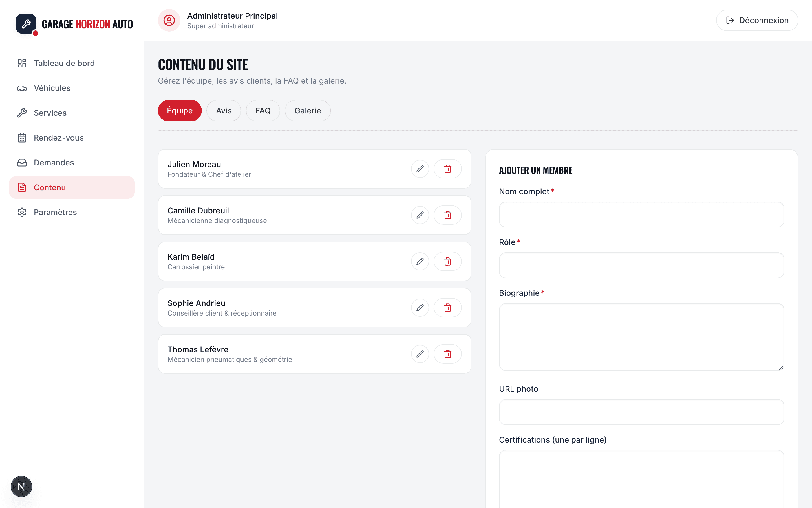Open Tableau de bord in sidebar
812x508 pixels.
[72, 63]
